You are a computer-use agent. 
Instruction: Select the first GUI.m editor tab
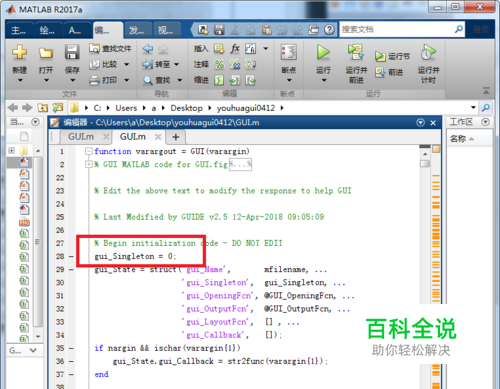tap(81, 137)
